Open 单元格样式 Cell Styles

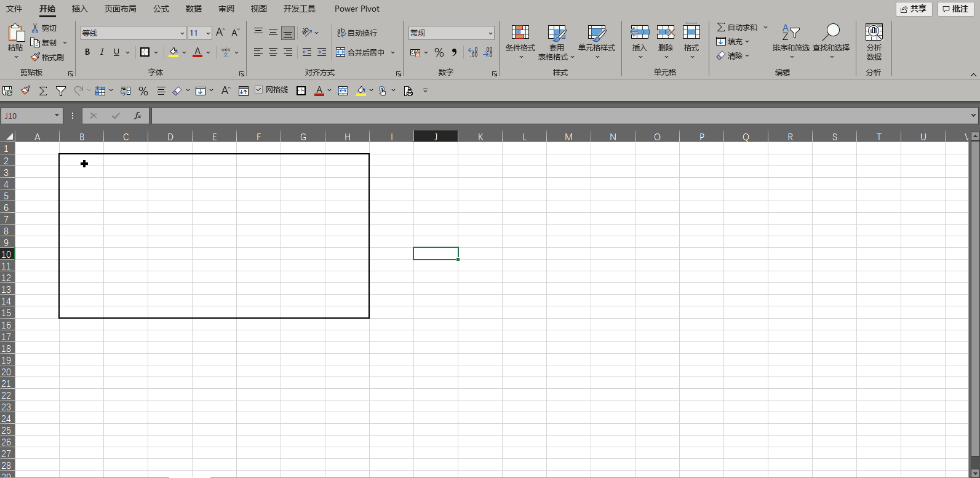tap(597, 42)
